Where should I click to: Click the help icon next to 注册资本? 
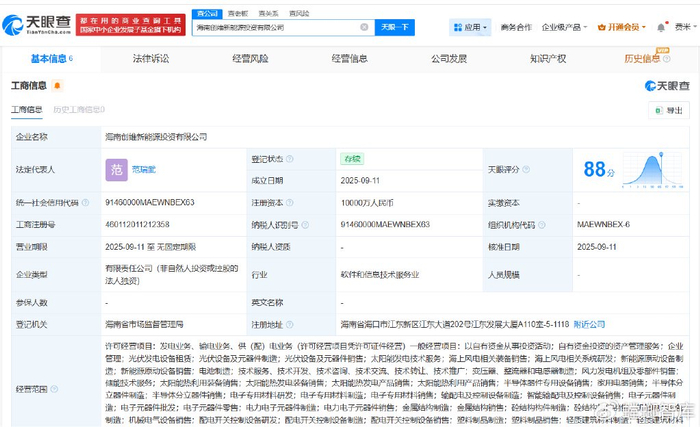point(289,203)
